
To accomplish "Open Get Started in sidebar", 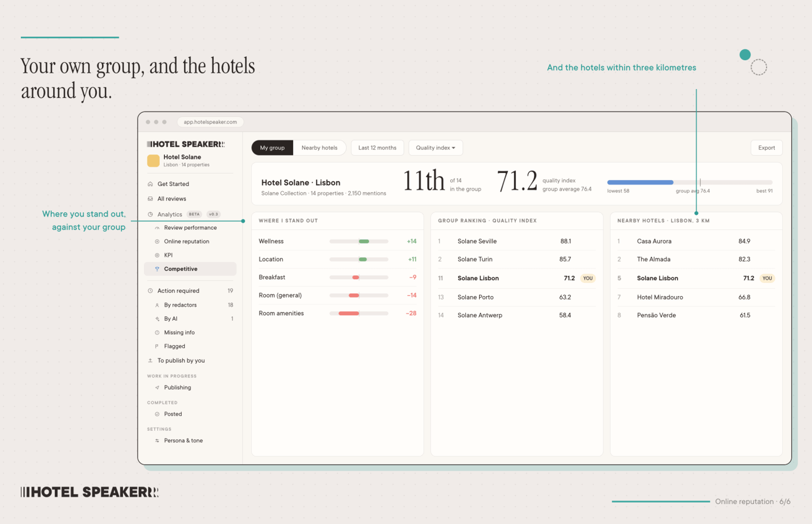I will (190, 184).
